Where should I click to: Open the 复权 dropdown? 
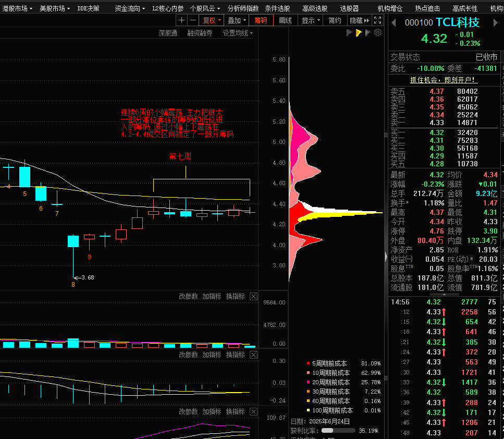click(x=211, y=20)
